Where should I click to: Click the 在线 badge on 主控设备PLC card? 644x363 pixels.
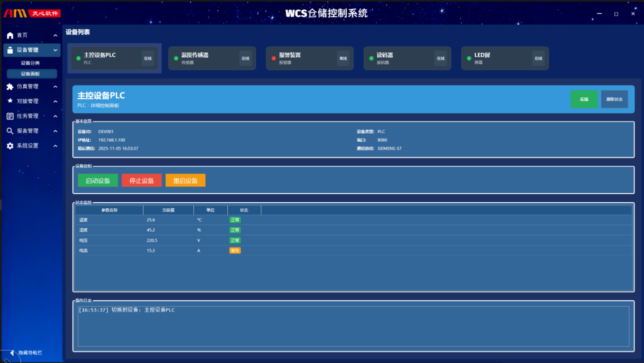tap(148, 58)
